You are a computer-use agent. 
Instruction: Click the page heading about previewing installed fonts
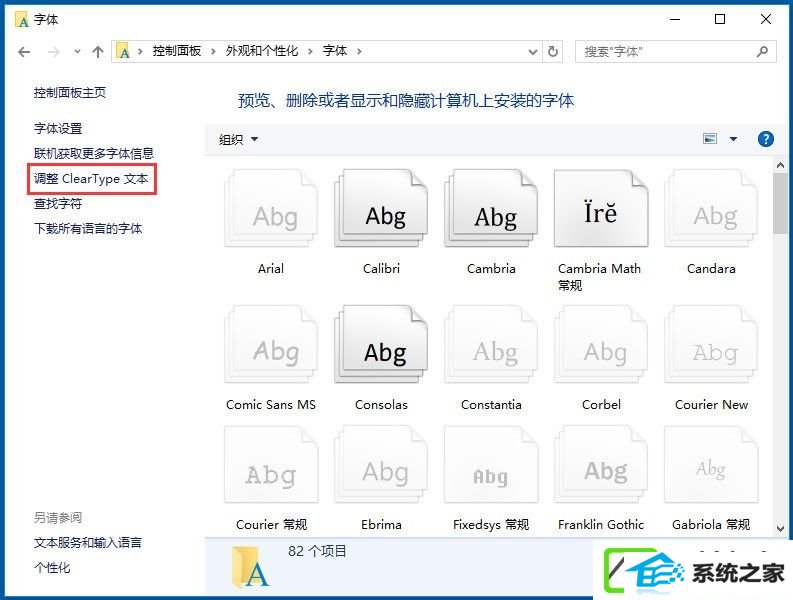point(406,101)
